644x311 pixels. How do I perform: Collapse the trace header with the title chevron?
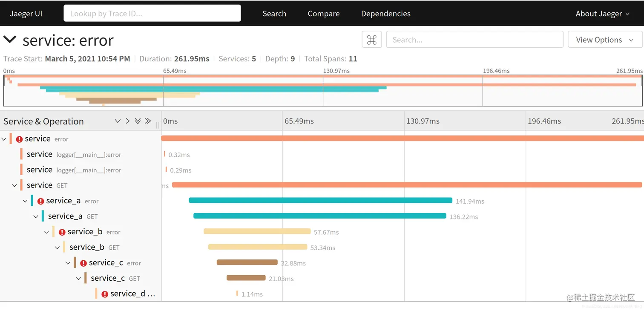coord(10,40)
